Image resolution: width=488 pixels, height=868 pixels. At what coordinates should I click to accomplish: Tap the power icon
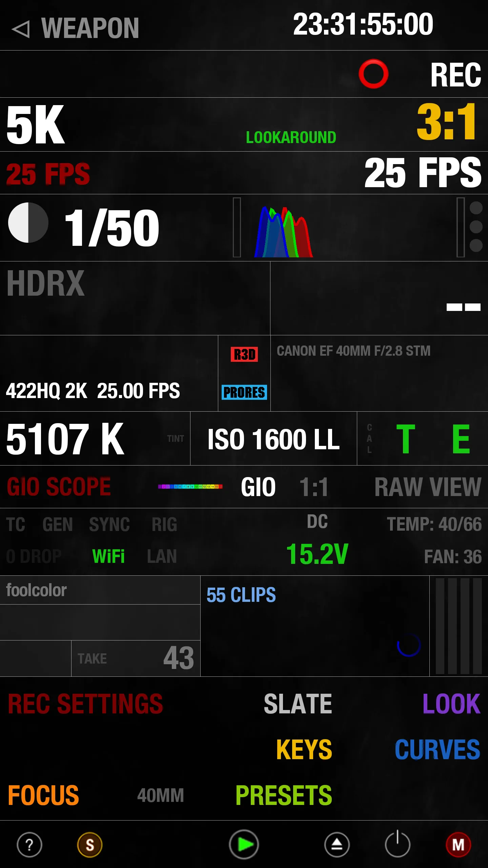point(398,844)
